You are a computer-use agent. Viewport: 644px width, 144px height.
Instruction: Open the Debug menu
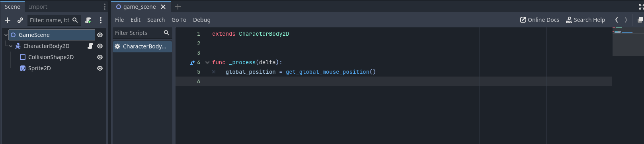[202, 20]
